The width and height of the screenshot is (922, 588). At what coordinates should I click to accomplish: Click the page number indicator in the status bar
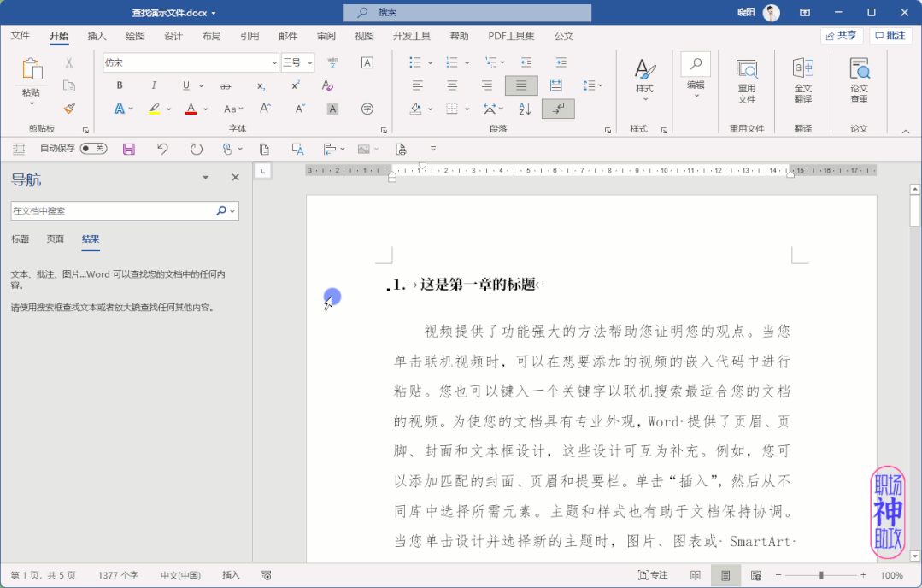[x=43, y=575]
